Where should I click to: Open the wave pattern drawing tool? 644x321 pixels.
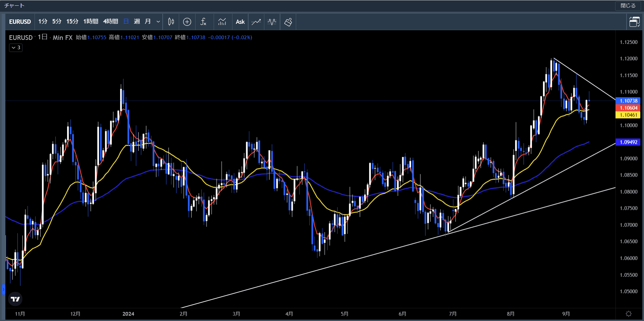point(272,22)
